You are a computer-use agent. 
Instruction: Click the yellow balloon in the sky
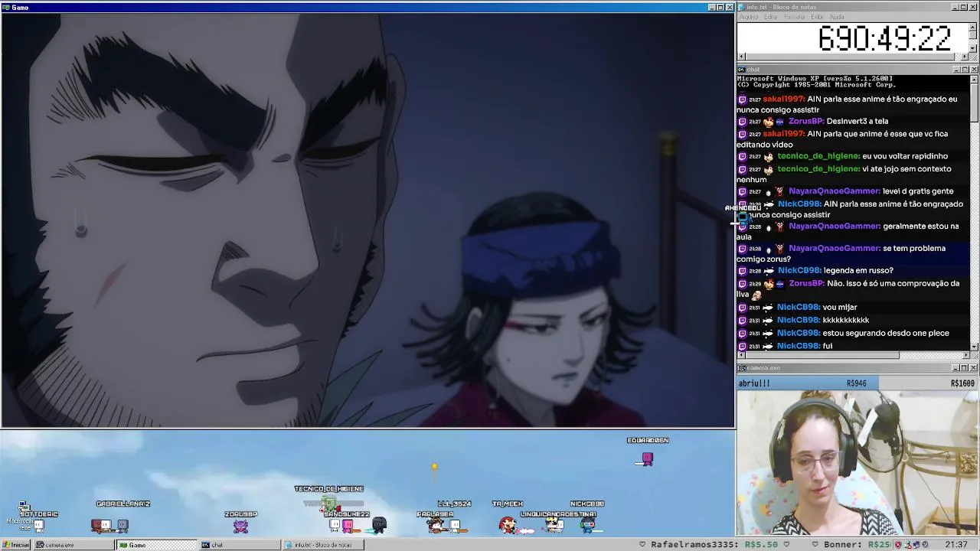coord(434,466)
